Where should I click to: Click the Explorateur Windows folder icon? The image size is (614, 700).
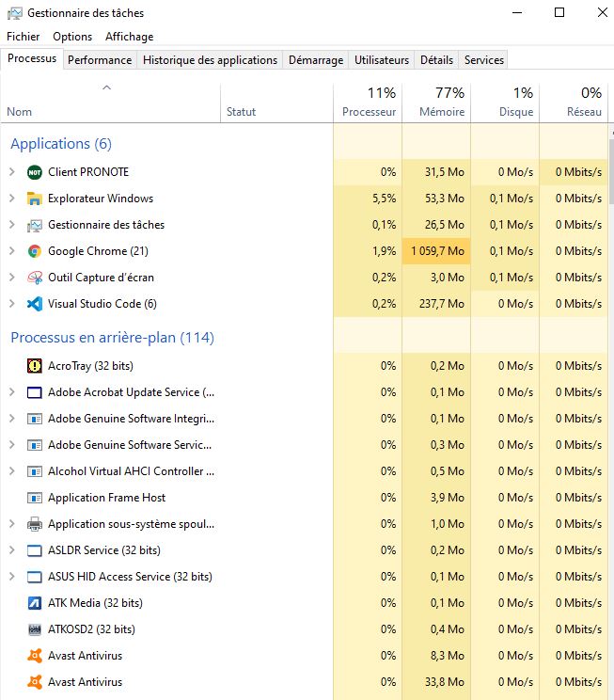point(35,199)
